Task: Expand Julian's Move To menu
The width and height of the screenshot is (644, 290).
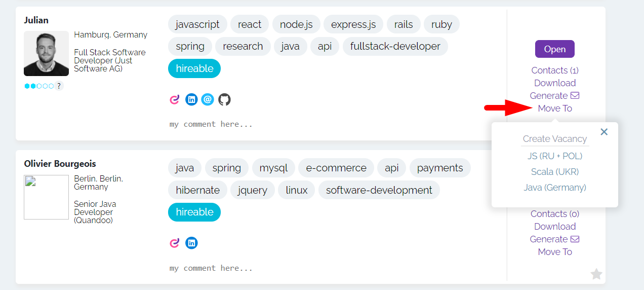Action: click(555, 108)
